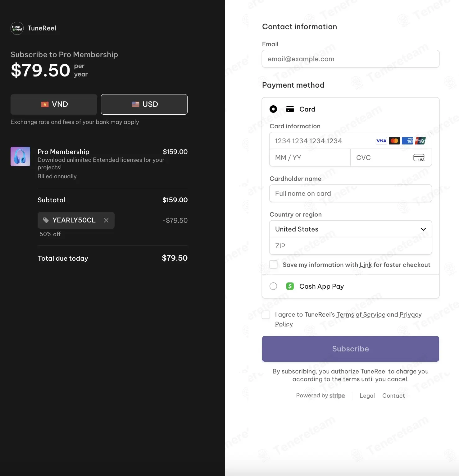Click the Subscribe button
Screen dimensions: 459x476
click(x=351, y=349)
